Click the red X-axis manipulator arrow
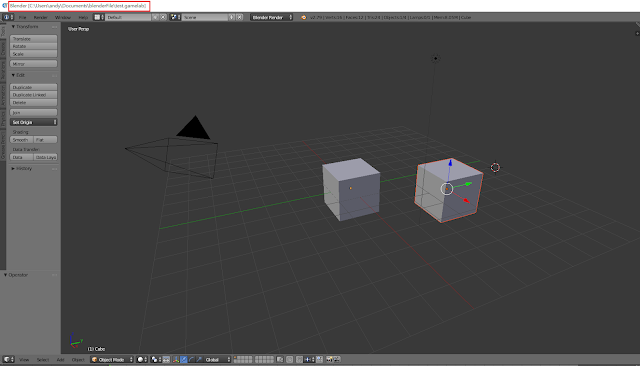 tap(466, 200)
